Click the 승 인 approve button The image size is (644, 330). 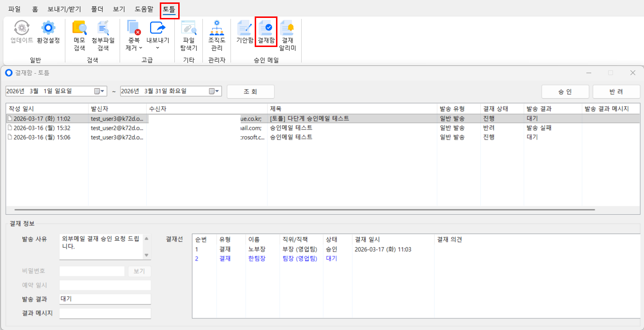click(x=565, y=92)
